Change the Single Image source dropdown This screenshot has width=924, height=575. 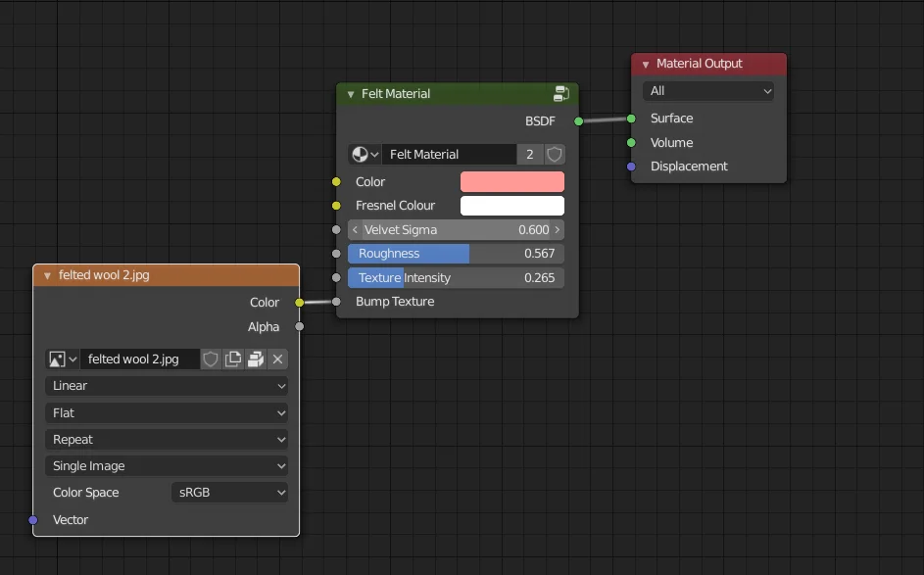click(166, 465)
